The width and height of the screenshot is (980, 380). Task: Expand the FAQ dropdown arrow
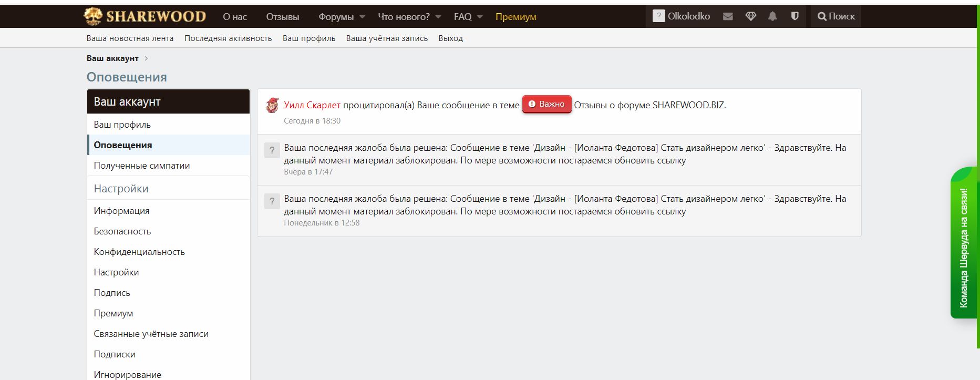[x=480, y=17]
